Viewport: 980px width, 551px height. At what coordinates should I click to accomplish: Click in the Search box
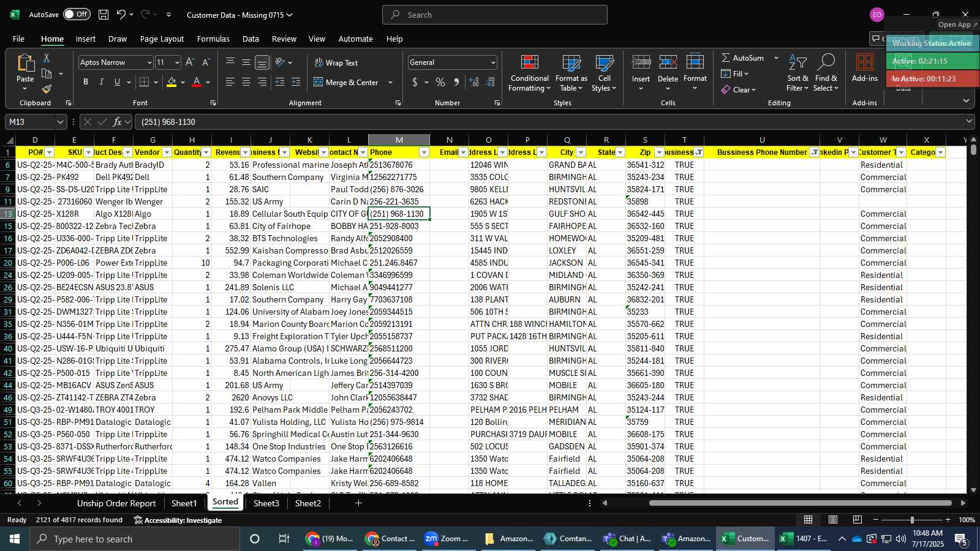495,15
